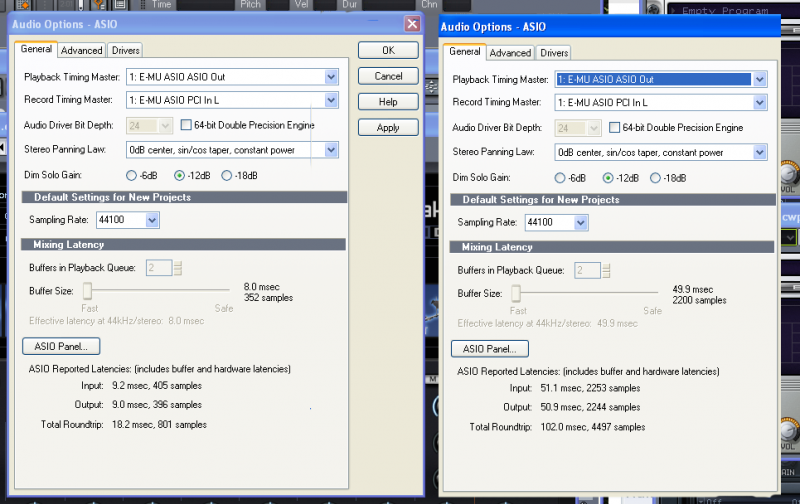Expand Stereo Panning Law dropdown in left dialog

click(331, 150)
